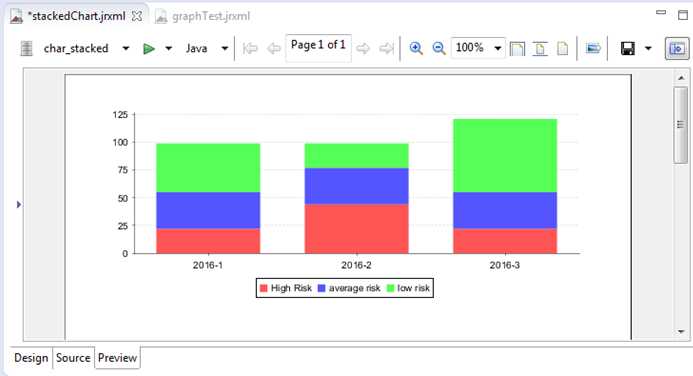Click the vertical scrollbar down arrow

(681, 331)
